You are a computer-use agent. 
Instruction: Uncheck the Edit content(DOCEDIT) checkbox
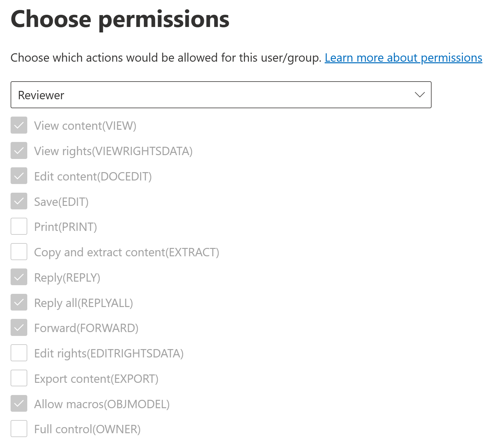[x=19, y=176]
